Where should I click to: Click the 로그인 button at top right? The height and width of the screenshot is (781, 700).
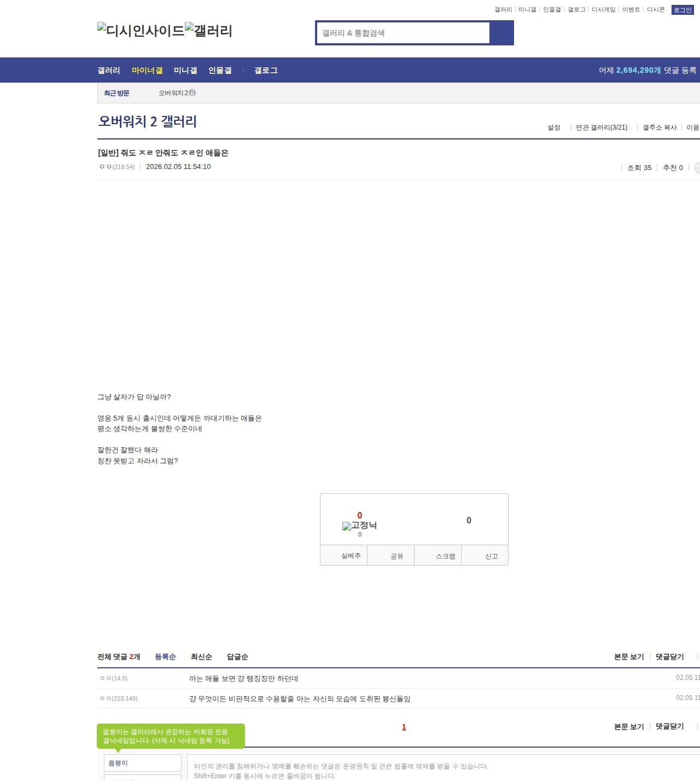682,10
